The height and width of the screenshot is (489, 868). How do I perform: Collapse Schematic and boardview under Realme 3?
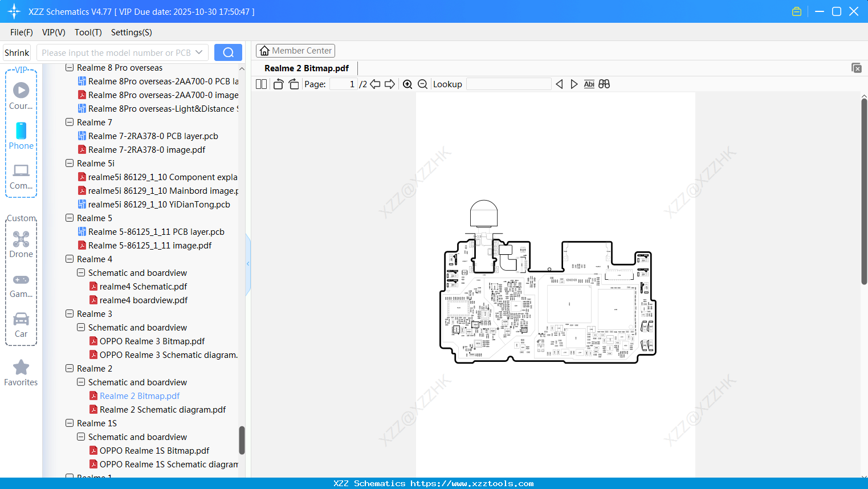click(x=81, y=328)
